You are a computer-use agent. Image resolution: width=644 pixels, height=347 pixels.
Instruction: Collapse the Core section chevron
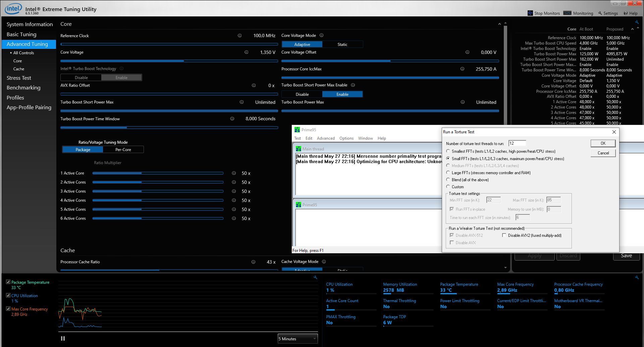click(499, 24)
